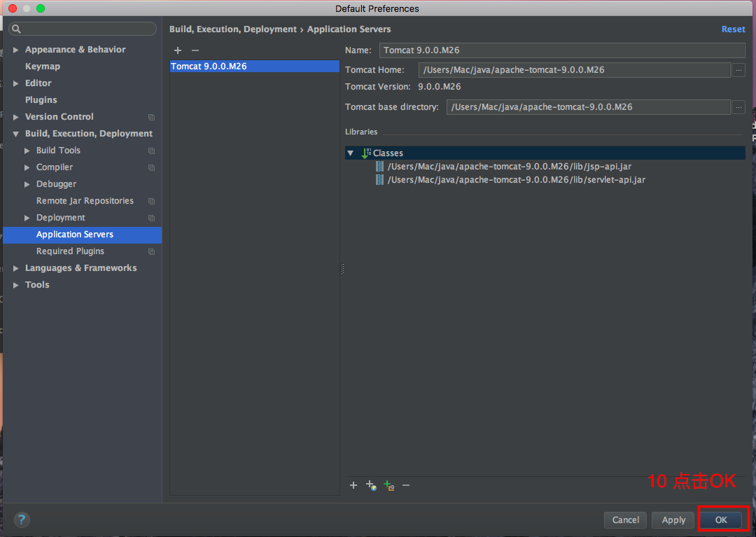This screenshot has height=537, width=756.
Task: Select Required Plugins settings
Action: pyautogui.click(x=70, y=251)
